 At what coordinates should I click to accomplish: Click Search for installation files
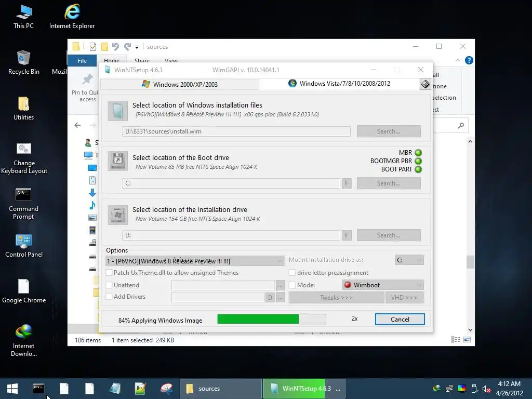[x=389, y=131]
